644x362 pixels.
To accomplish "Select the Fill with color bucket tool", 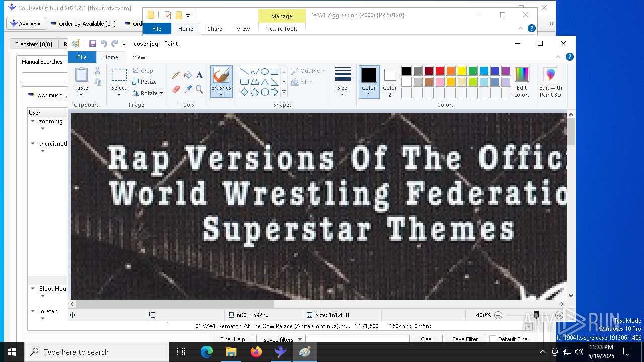I will (x=188, y=75).
